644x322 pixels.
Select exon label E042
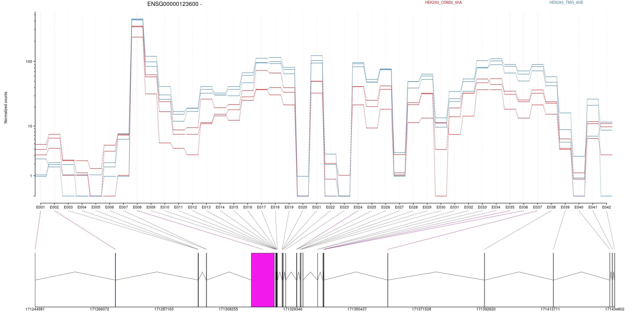pos(606,207)
